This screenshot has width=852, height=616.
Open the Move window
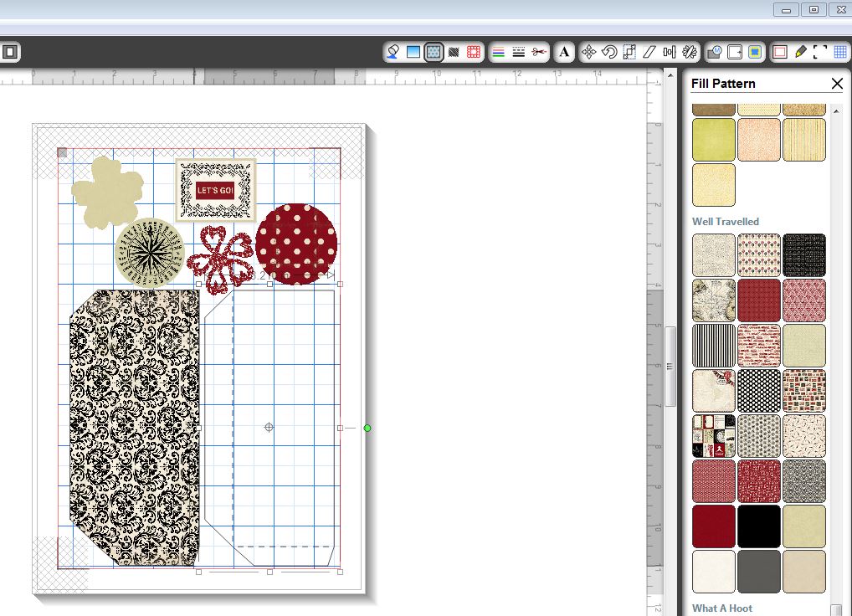point(588,52)
